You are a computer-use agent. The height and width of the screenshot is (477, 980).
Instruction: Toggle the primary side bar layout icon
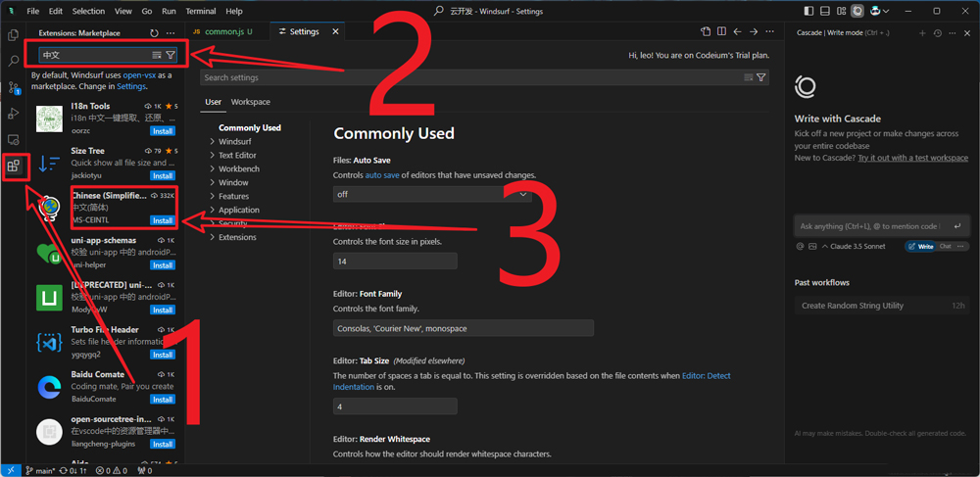point(808,11)
